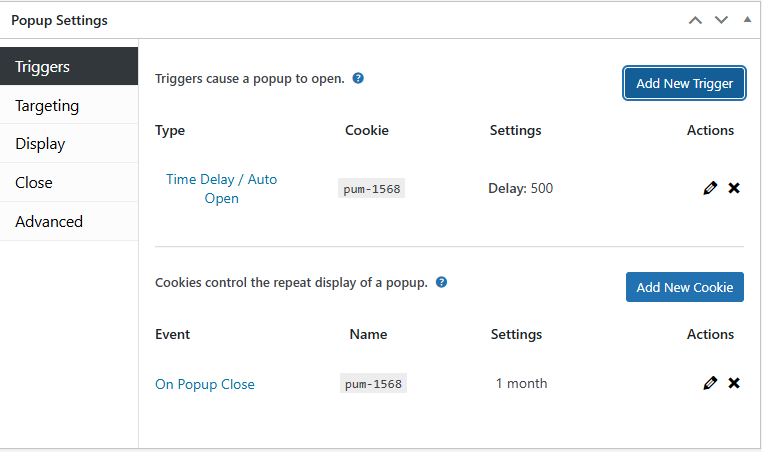Image resolution: width=762 pixels, height=452 pixels.
Task: Go to the Close settings tab
Action: [x=69, y=183]
